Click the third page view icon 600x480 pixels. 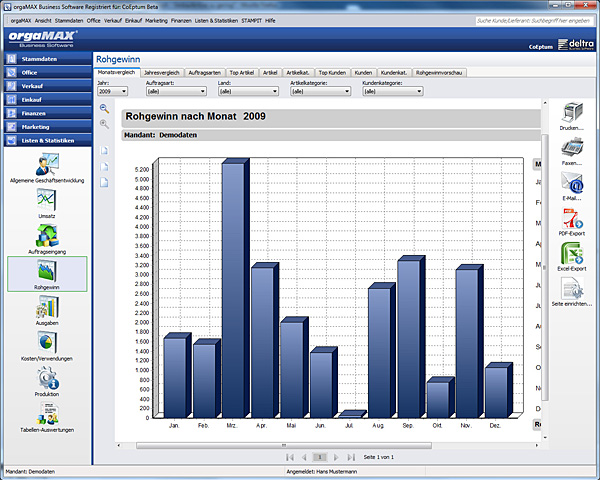coord(104,183)
